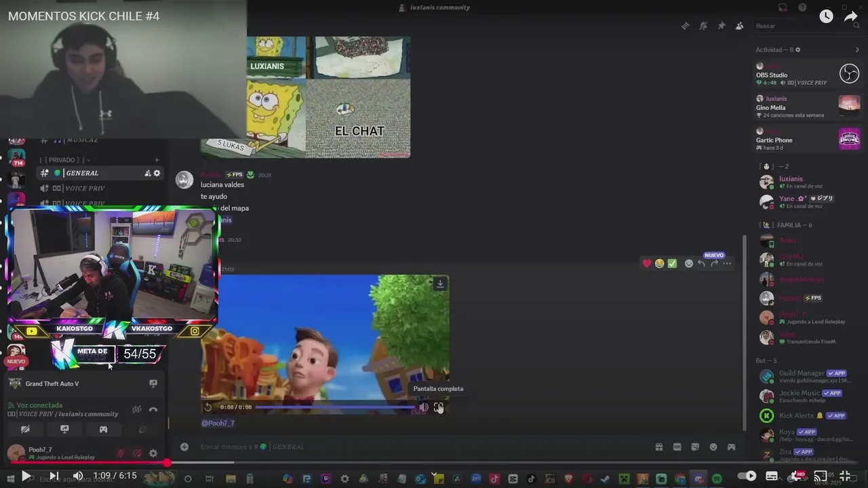The image size is (868, 488).
Task: Open Discord help question mark icon
Action: coord(803,7)
